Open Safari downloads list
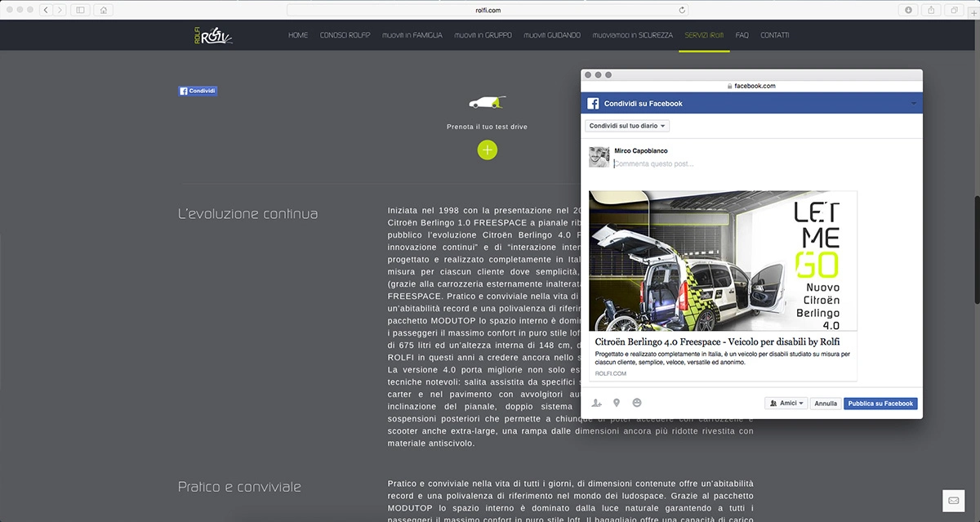Screen dimensions: 980x522 [x=909, y=10]
